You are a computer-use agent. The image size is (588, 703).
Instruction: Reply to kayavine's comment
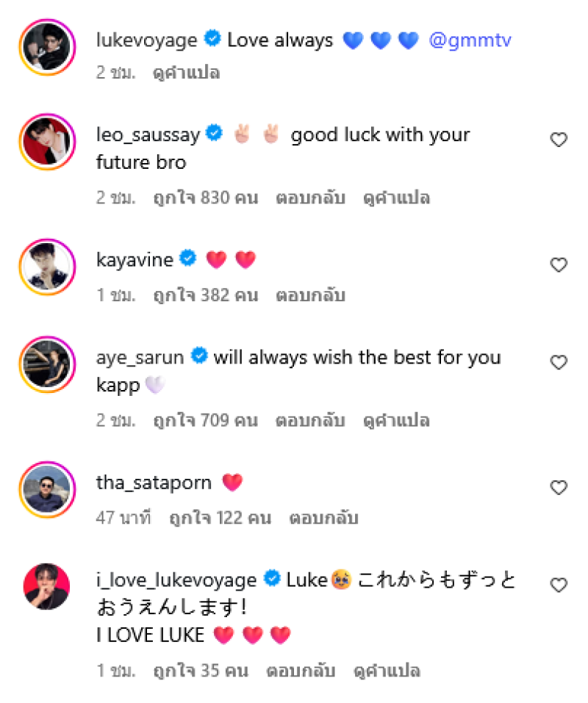pyautogui.click(x=310, y=295)
